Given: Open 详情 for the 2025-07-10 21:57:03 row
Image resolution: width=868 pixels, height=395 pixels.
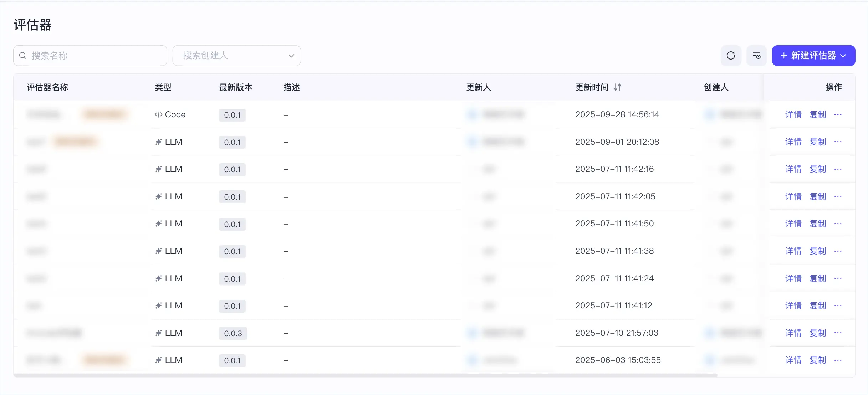Looking at the screenshot, I should [793, 333].
